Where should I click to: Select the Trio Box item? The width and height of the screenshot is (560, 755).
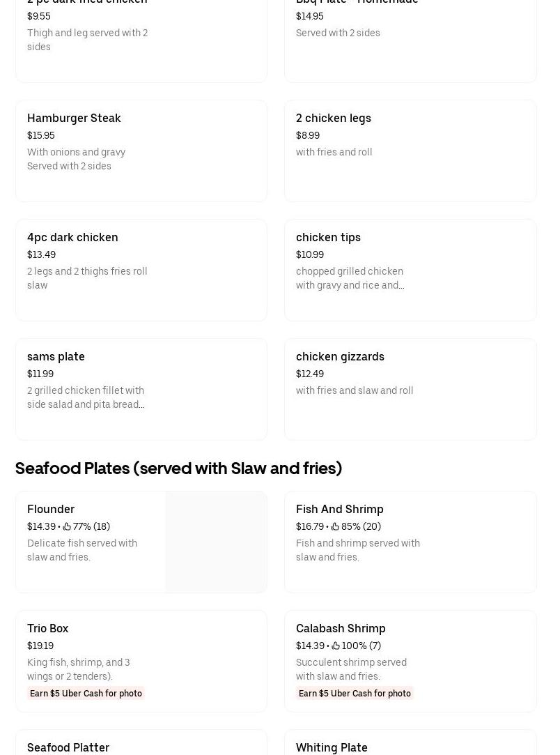[x=141, y=661]
